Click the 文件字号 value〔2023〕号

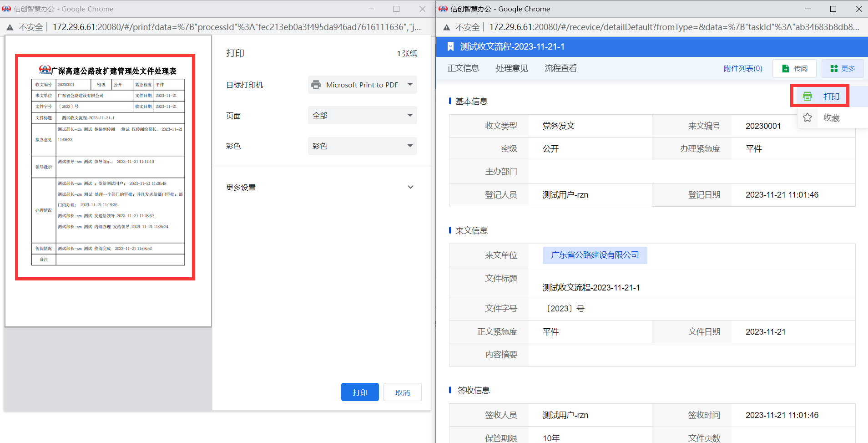[564, 309]
